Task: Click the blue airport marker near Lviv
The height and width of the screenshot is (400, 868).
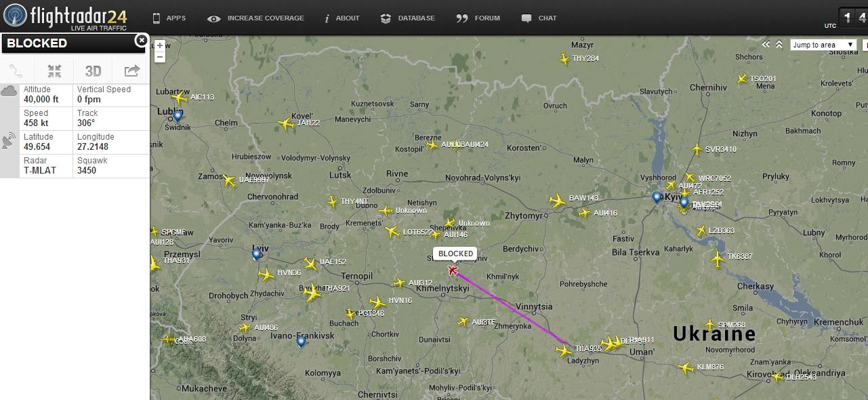Action: coord(256,254)
